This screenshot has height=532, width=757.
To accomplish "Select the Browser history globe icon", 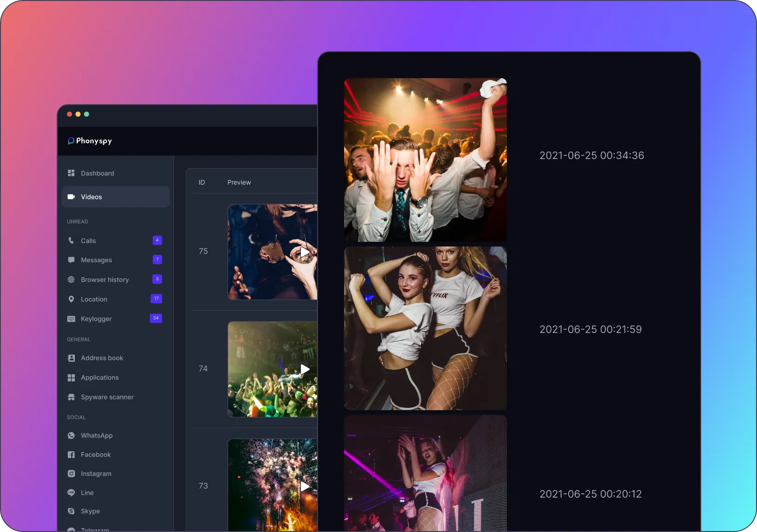I will tap(71, 279).
